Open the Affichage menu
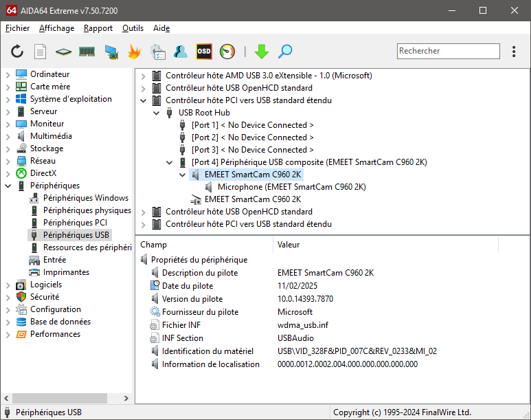This screenshot has width=531, height=420. point(56,28)
